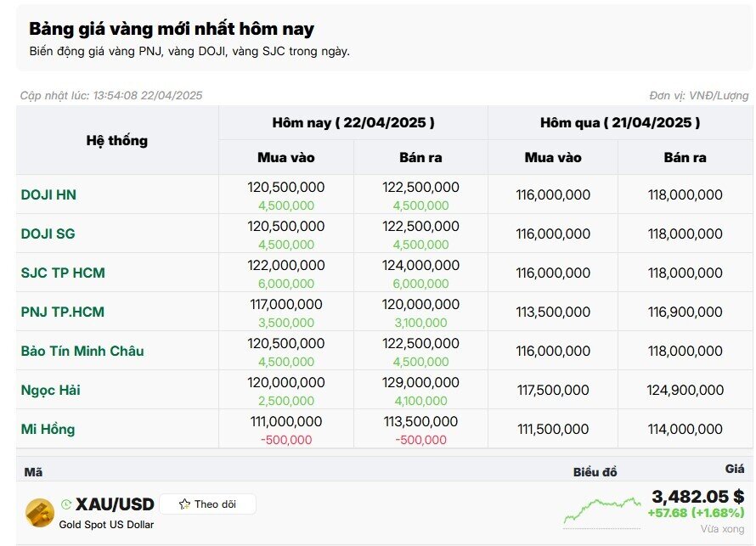Click the Cập nhật lúc update timestamp
Viewport: 756px width, 546px height.
click(x=111, y=95)
